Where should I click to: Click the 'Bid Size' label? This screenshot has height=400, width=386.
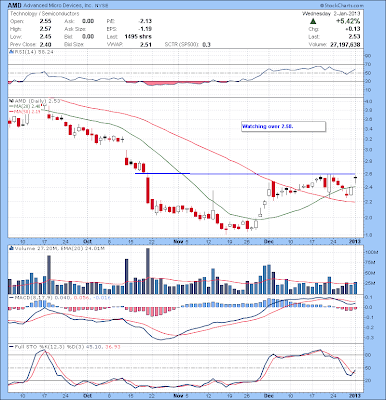74,44
